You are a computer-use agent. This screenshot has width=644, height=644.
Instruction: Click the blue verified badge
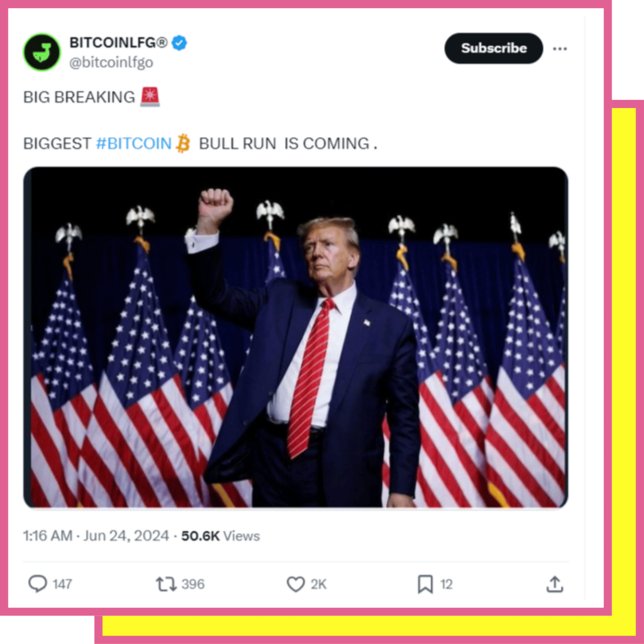point(179,43)
